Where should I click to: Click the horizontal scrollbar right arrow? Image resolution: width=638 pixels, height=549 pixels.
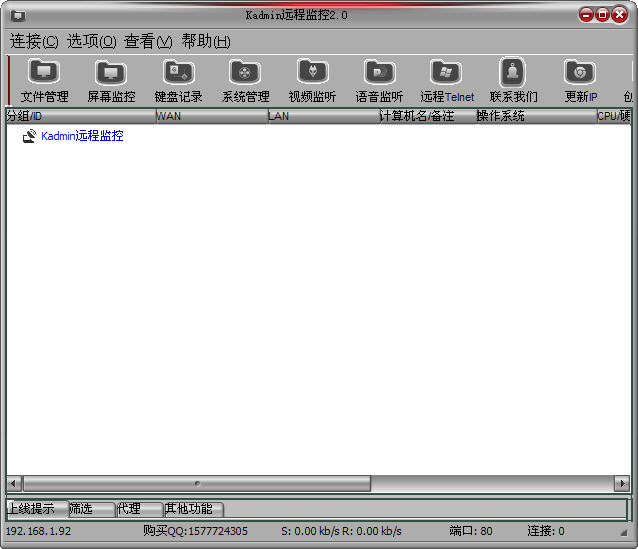pyautogui.click(x=621, y=484)
